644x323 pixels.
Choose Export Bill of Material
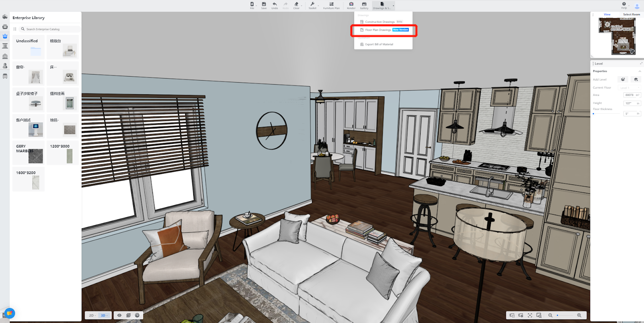pos(379,44)
